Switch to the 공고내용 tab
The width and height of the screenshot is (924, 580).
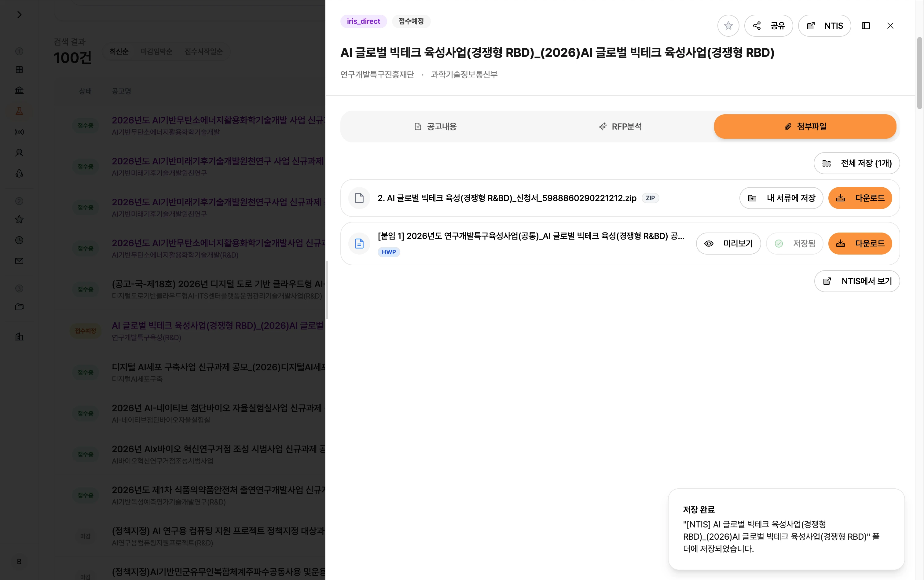tap(435, 127)
